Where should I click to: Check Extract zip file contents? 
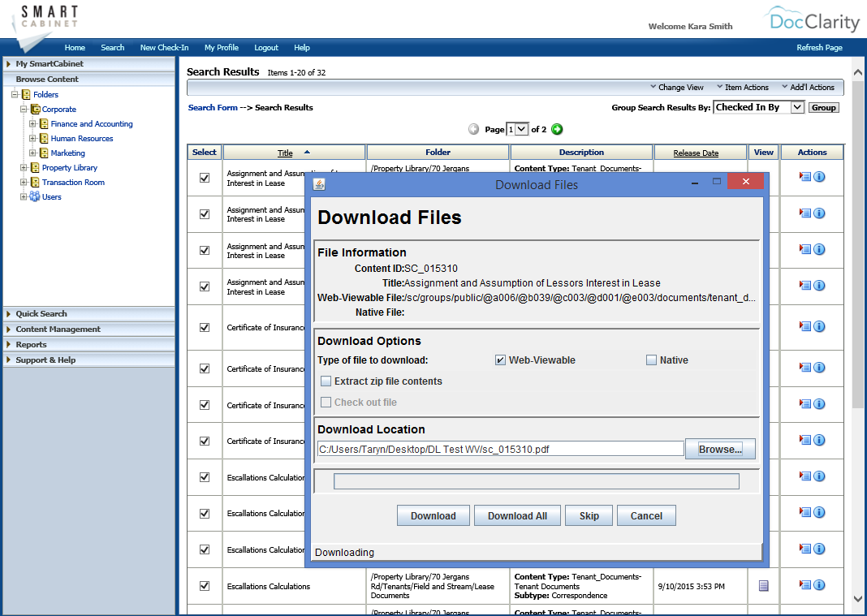tap(326, 381)
